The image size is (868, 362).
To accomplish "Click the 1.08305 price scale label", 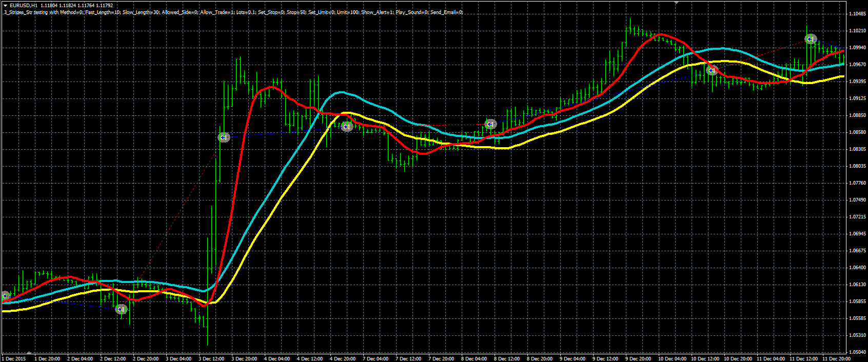I will click(858, 149).
